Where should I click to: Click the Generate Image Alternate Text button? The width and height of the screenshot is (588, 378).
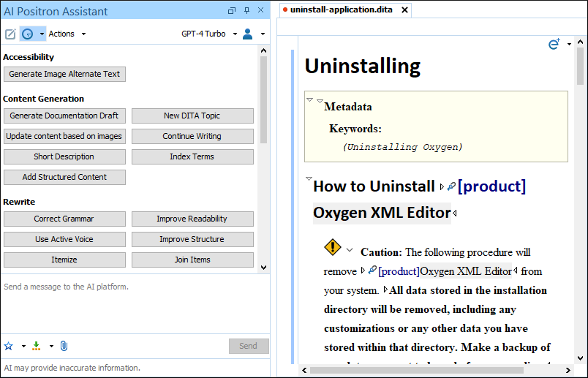pyautogui.click(x=64, y=75)
